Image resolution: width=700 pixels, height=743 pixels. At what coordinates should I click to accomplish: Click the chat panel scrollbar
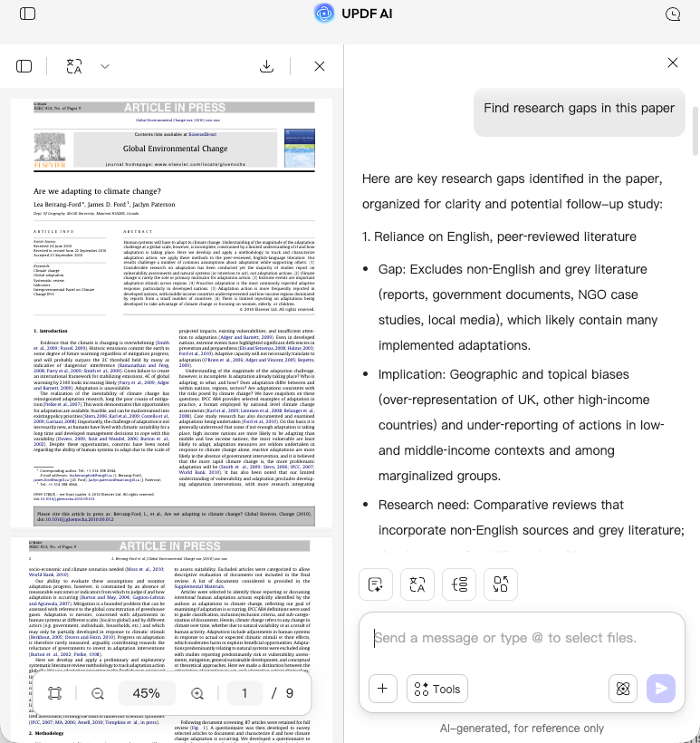tap(695, 130)
